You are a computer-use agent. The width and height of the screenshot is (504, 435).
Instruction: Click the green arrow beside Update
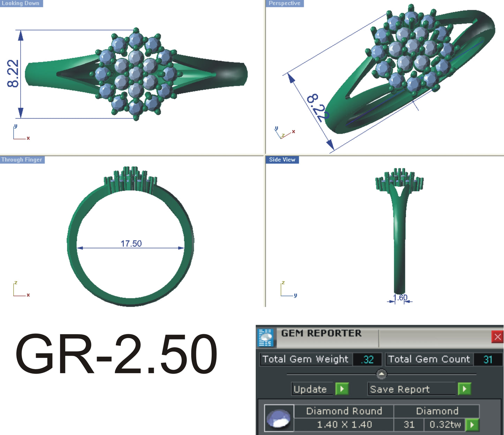[343, 389]
